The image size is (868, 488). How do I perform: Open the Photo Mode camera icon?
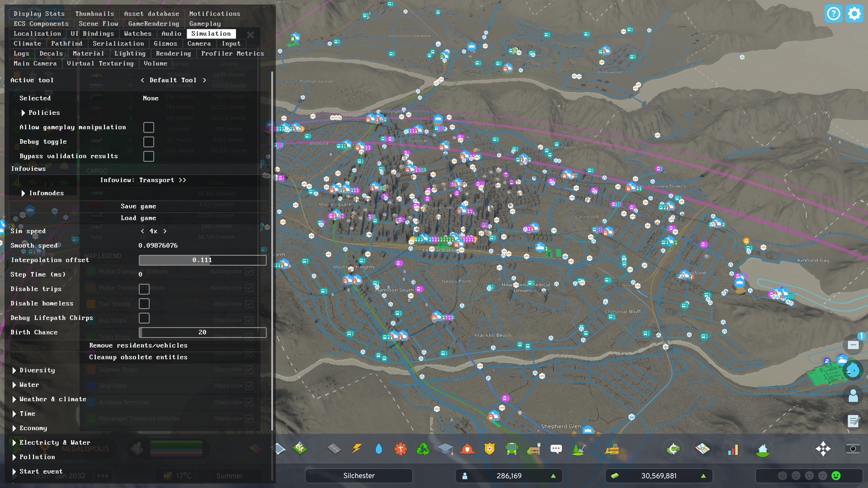[x=852, y=449]
